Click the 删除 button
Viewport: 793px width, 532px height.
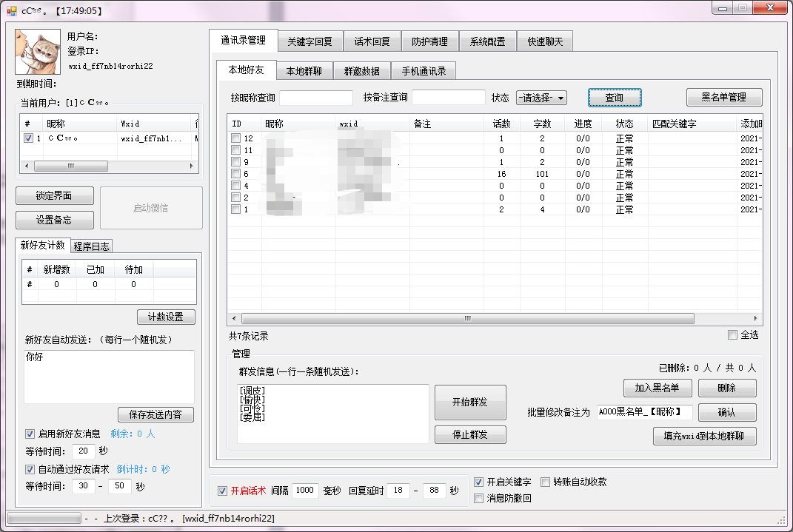(x=727, y=388)
